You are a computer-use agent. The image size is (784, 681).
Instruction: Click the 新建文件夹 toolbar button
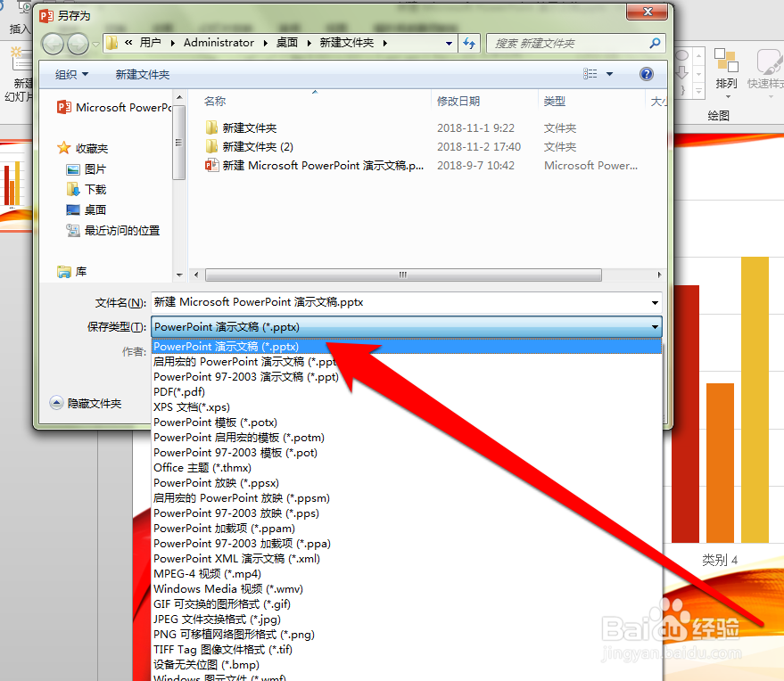tap(143, 75)
